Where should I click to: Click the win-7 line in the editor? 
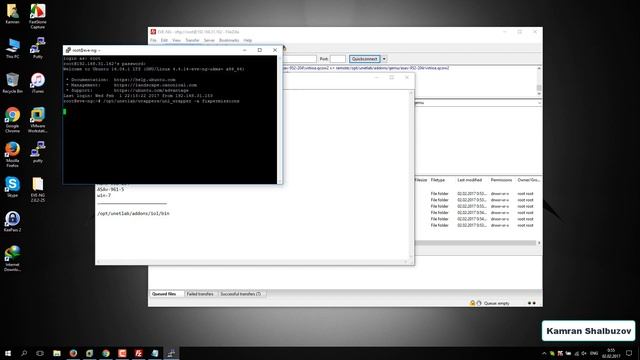pos(104,196)
